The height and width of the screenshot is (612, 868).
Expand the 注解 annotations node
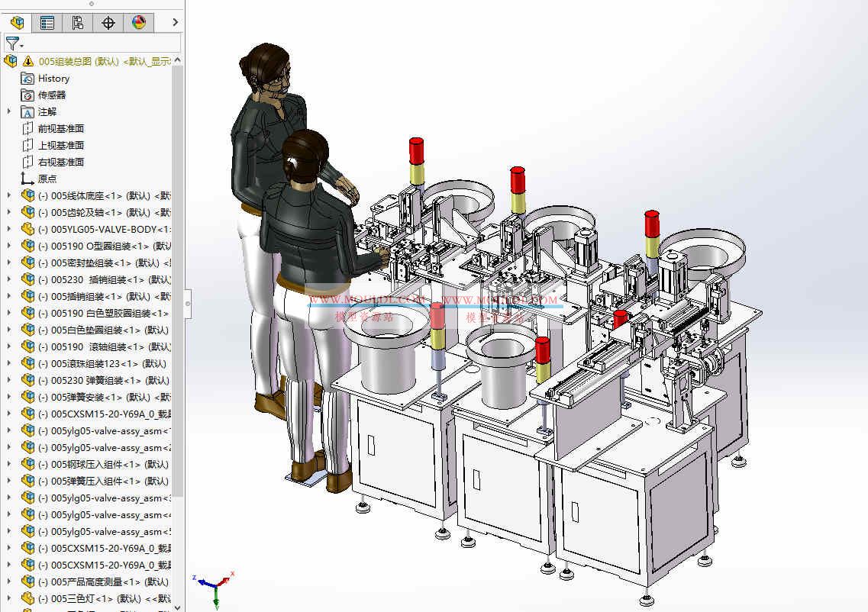coord(9,111)
